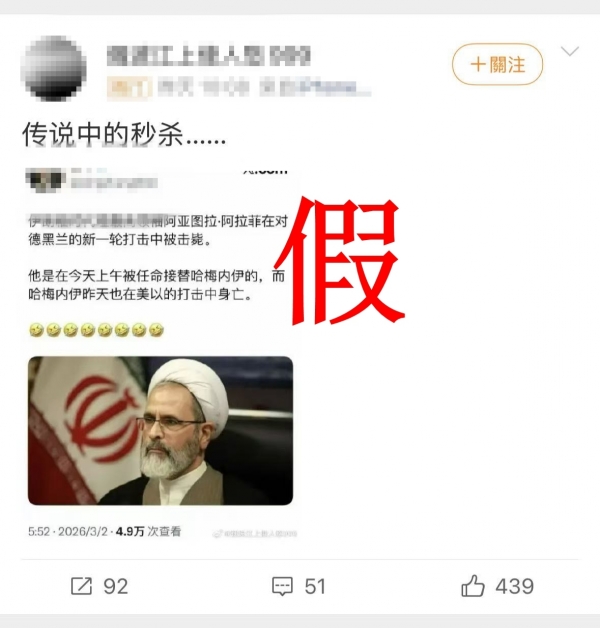The image size is (600, 628).
Task: Tap the Weibo watermark under the image
Action: point(255,533)
